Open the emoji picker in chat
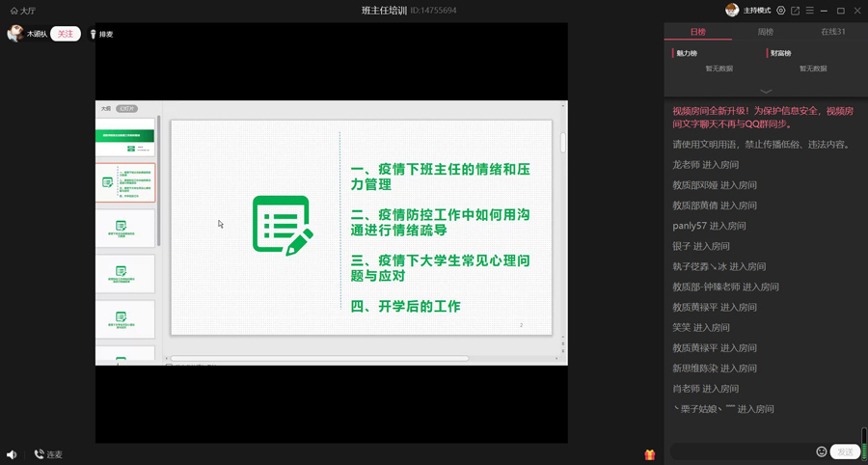The image size is (868, 465). (x=822, y=451)
